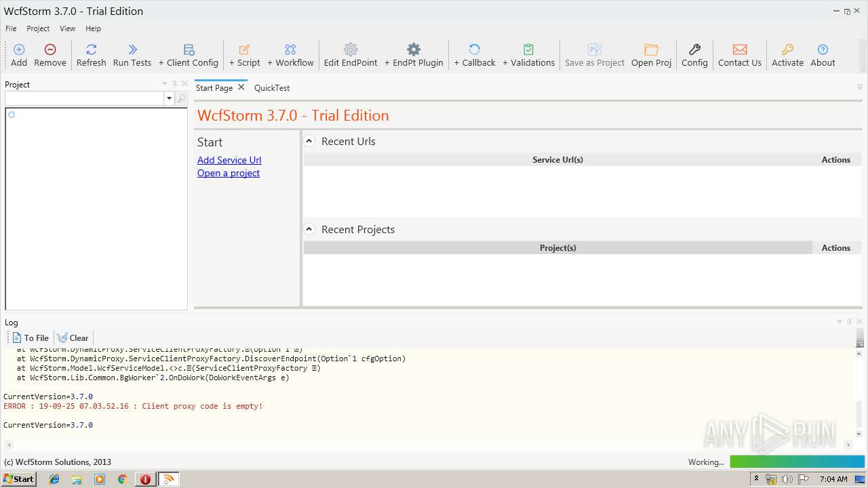Open the Windows Start menu
868x488 pixels.
click(18, 479)
